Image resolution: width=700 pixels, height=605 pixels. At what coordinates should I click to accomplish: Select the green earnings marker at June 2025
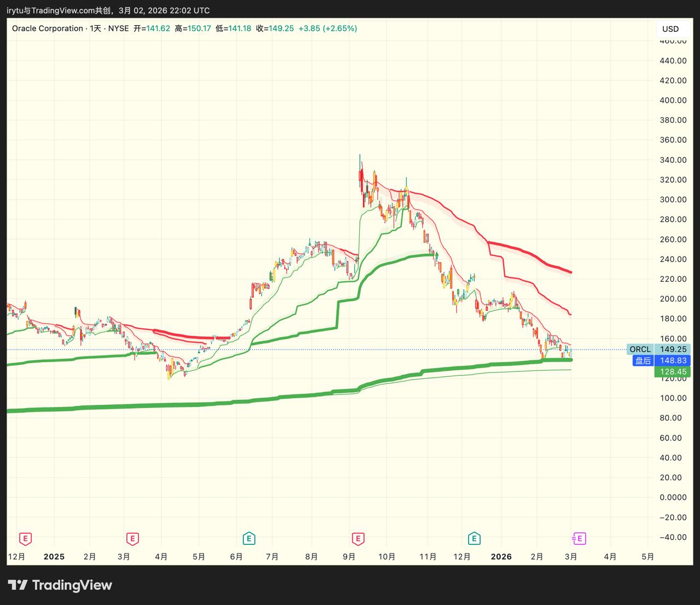click(x=249, y=539)
